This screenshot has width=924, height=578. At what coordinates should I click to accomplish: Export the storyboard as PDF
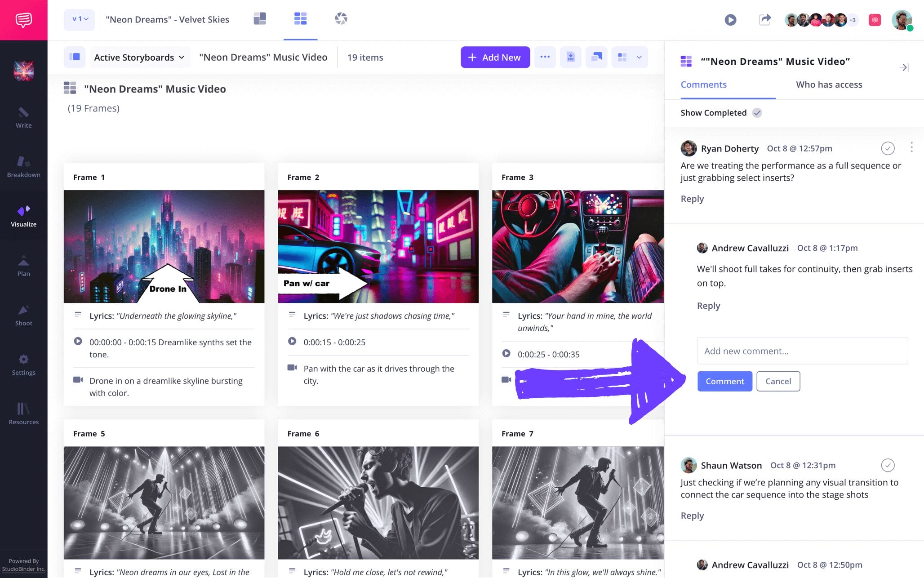tap(571, 57)
